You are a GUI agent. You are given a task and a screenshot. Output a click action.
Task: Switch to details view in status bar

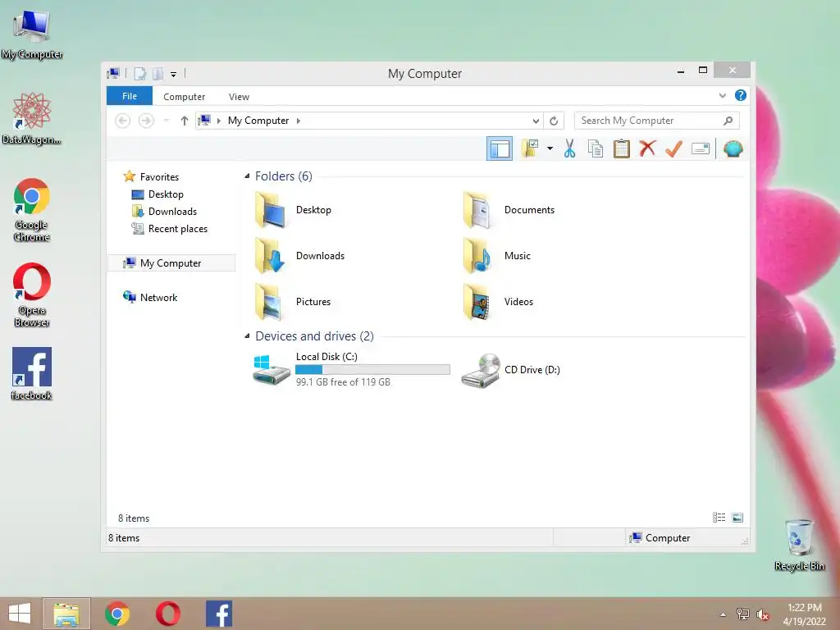(x=719, y=518)
